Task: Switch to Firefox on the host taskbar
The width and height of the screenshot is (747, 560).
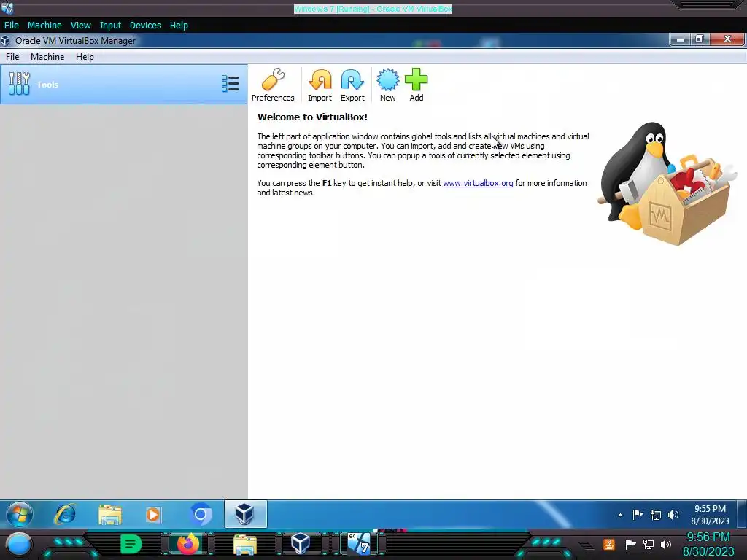Action: (187, 544)
